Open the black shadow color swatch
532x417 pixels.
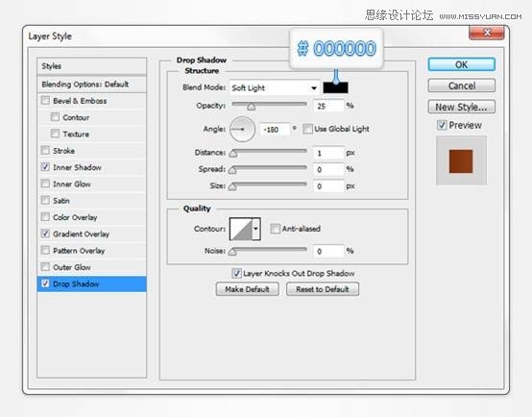[335, 88]
